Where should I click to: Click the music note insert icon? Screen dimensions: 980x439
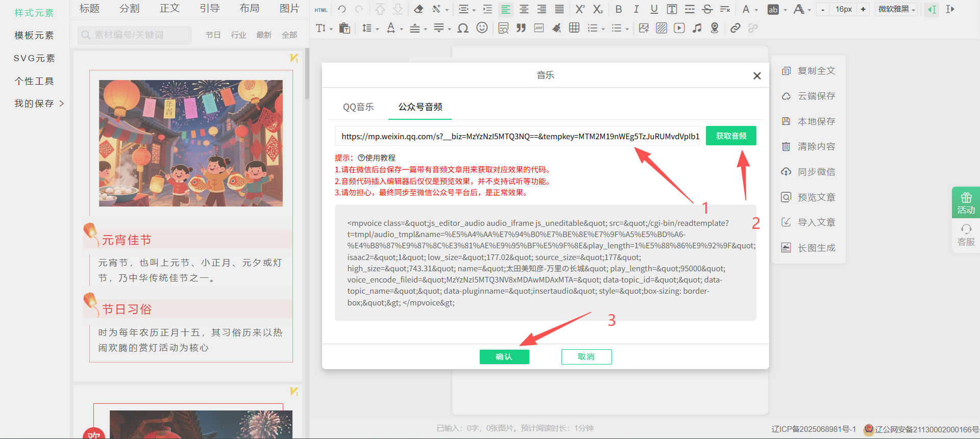click(697, 28)
